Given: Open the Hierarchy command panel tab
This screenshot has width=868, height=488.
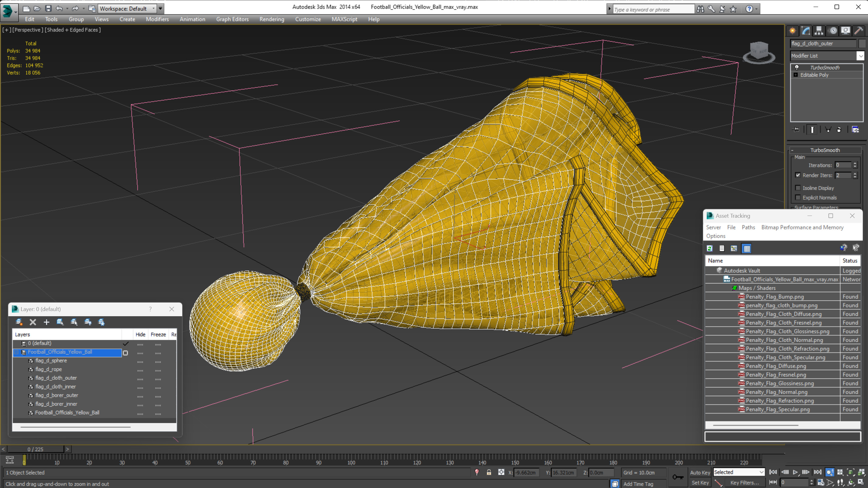Looking at the screenshot, I should pyautogui.click(x=819, y=31).
